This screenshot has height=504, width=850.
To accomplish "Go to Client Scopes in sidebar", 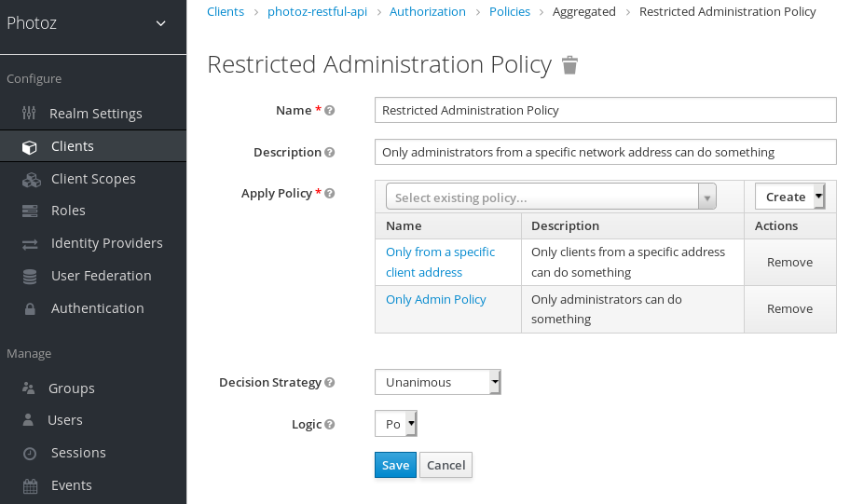I will coord(93,179).
